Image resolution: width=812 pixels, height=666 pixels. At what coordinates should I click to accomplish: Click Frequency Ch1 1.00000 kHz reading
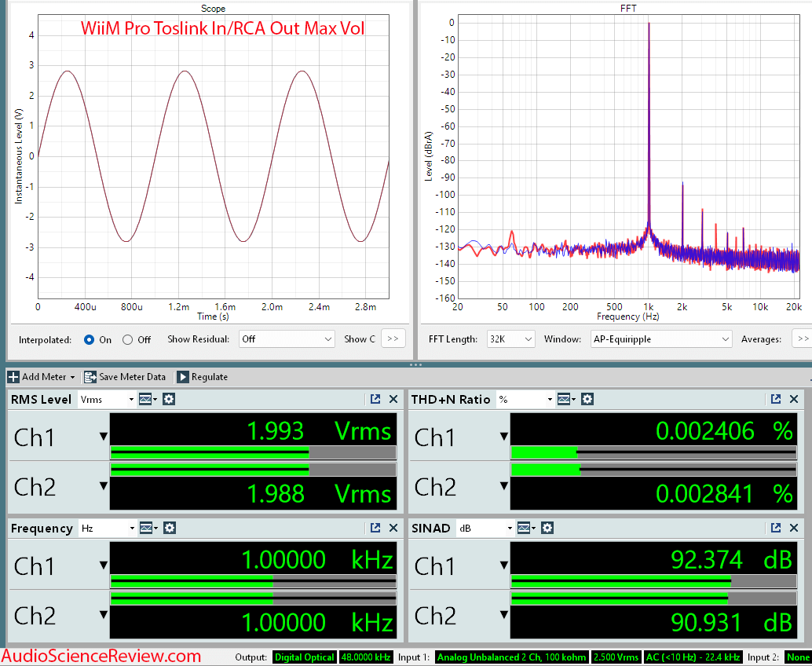click(317, 560)
